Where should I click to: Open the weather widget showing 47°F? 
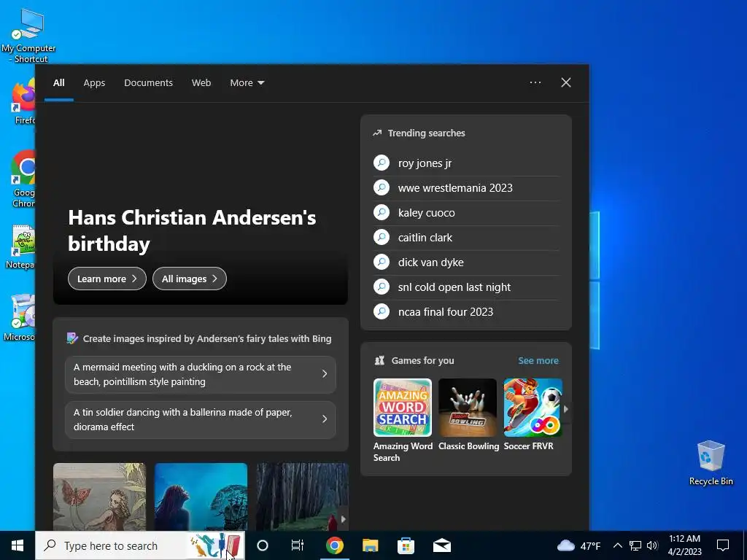coord(578,545)
